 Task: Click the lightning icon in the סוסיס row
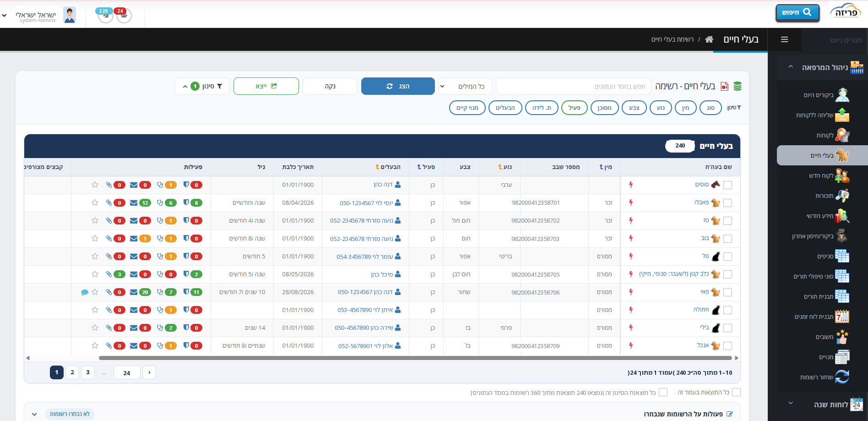[x=631, y=185]
